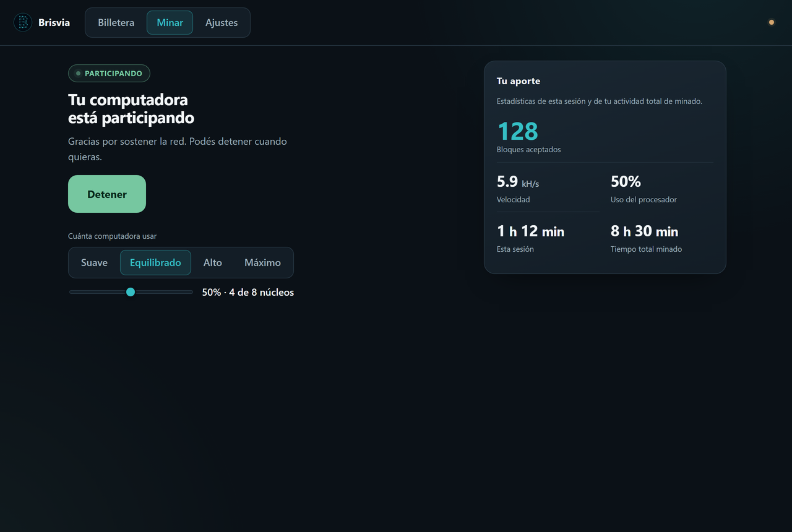The image size is (792, 532).
Task: Click the Brisvia brand name
Action: [x=54, y=22]
